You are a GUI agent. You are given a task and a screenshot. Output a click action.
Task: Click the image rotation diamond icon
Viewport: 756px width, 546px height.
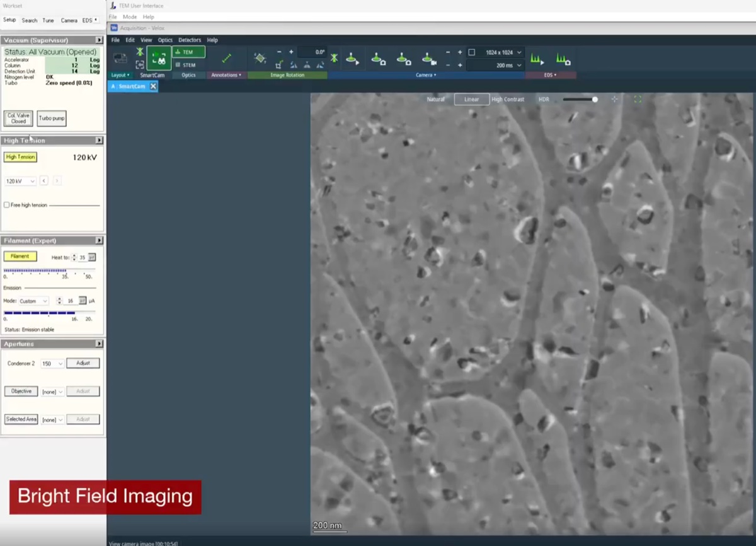[x=260, y=58]
